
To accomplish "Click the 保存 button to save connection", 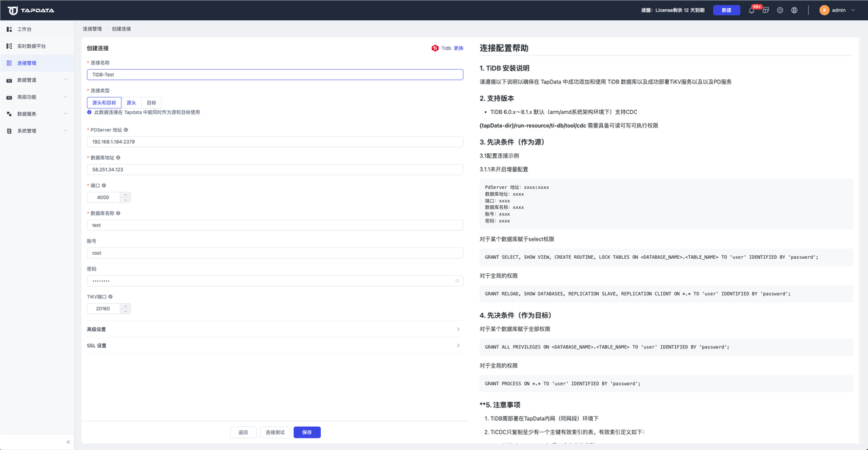I will coord(307,432).
